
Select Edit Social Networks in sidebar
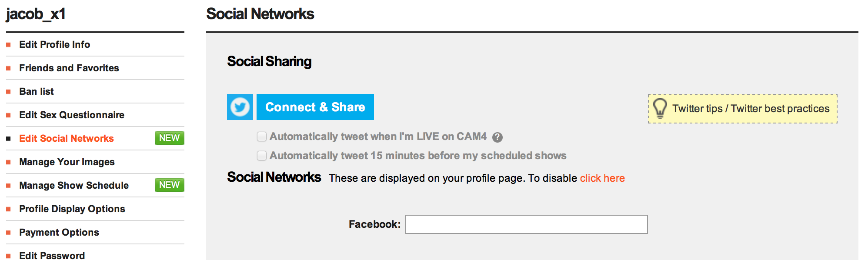66,138
